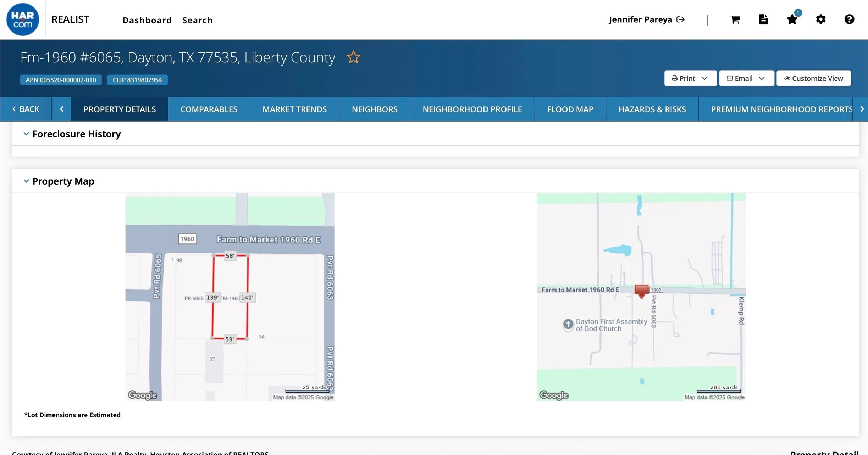The width and height of the screenshot is (868, 455).
Task: Click the area map's Map data ©2025 Google text
Action: point(714,397)
